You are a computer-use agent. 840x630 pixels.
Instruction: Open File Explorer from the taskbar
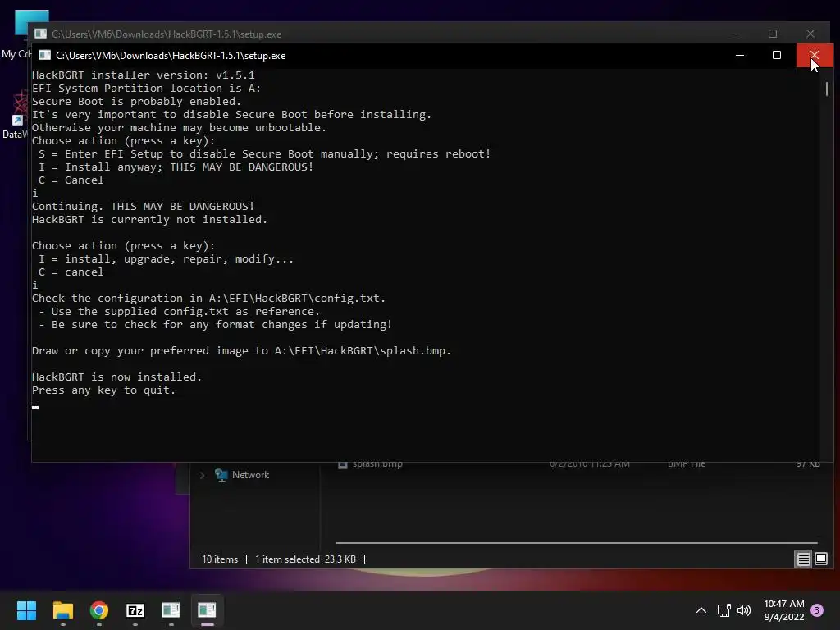point(62,610)
